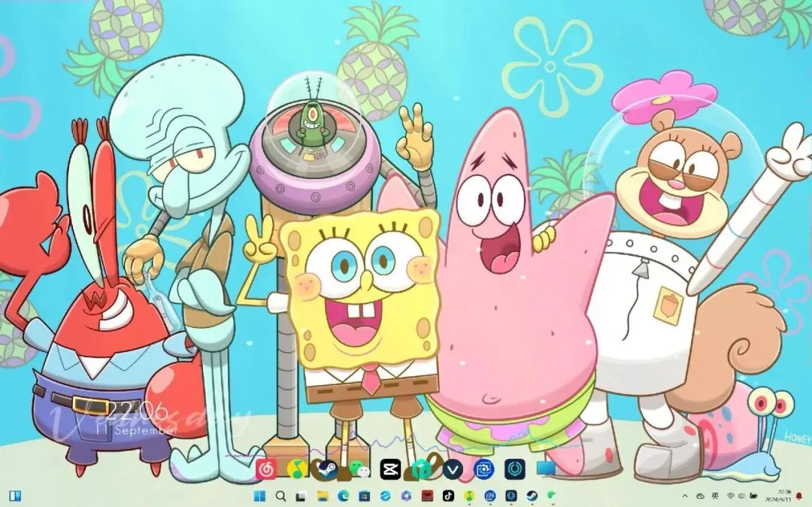This screenshot has width=812, height=507.
Task: Launch Microsoft Edge from the taskbar
Action: point(344,496)
